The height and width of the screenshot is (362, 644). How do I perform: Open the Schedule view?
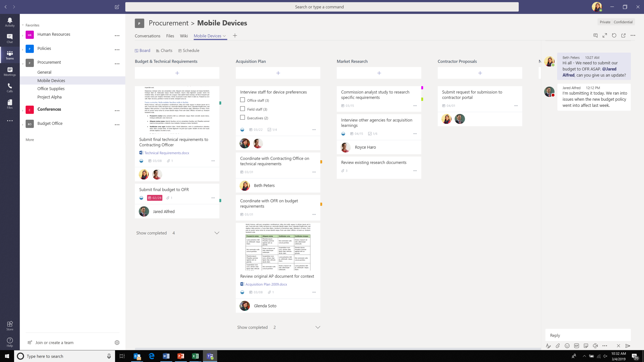click(x=189, y=51)
